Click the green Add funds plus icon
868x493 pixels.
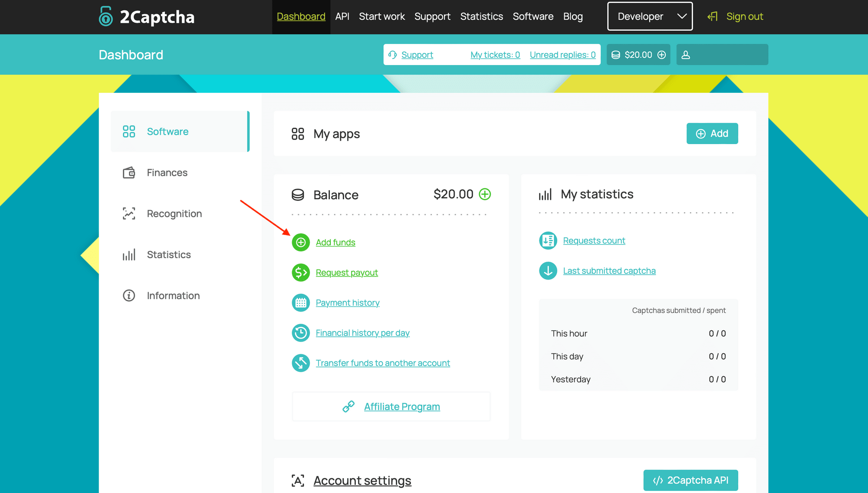click(x=301, y=242)
